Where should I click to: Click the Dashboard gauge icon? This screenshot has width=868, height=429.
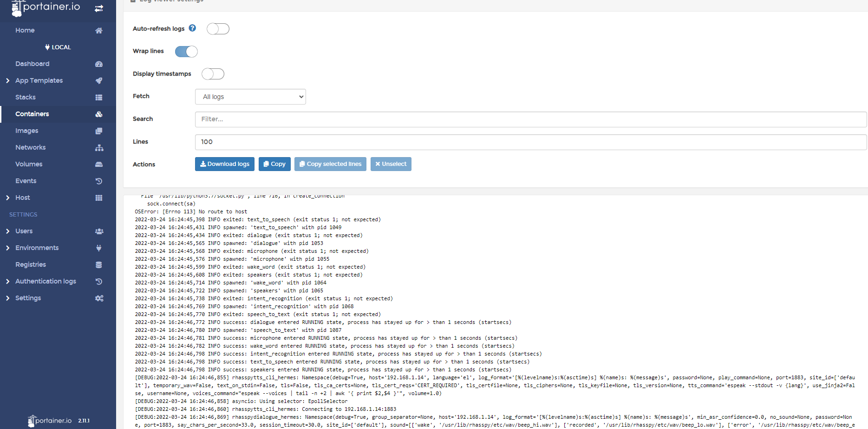click(x=99, y=64)
